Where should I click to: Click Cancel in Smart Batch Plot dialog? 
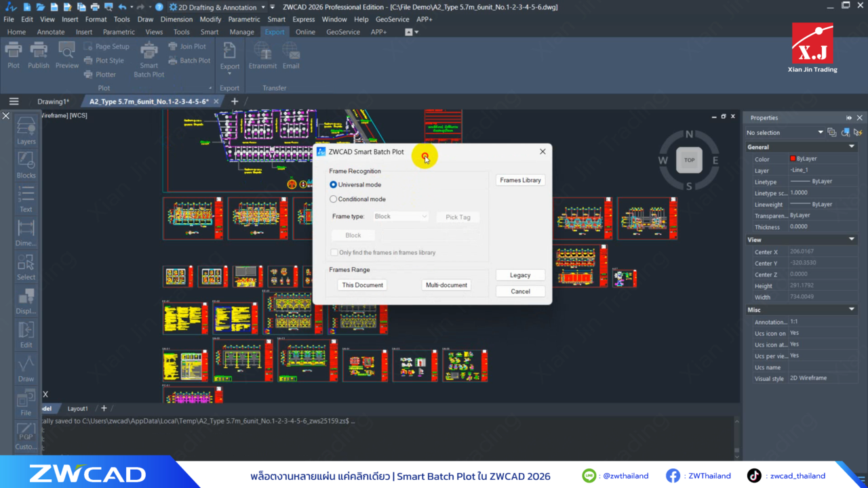[520, 291]
